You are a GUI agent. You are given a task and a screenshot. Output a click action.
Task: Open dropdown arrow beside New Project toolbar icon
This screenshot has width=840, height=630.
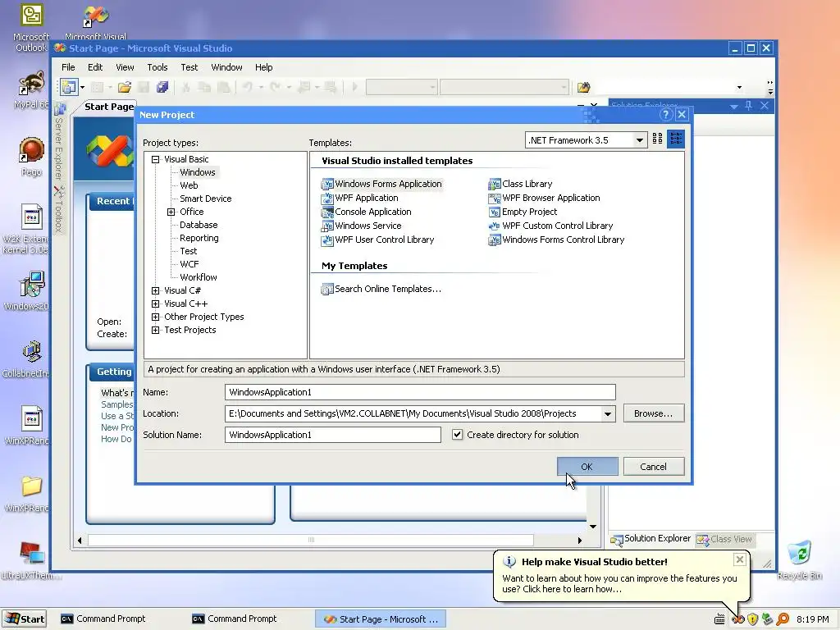[x=83, y=87]
